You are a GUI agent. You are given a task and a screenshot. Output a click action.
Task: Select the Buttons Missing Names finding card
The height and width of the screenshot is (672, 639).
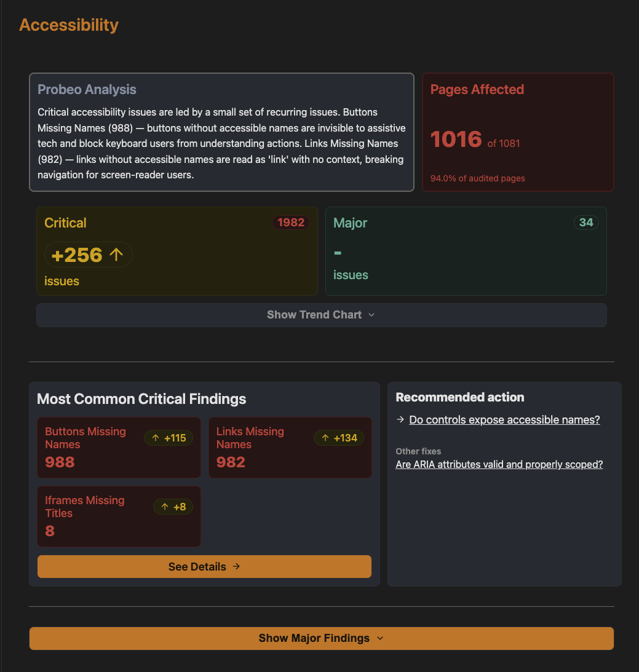click(119, 448)
